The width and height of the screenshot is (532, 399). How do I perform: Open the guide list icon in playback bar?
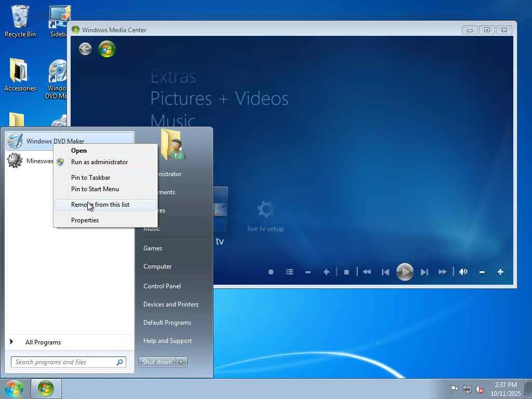pyautogui.click(x=289, y=272)
